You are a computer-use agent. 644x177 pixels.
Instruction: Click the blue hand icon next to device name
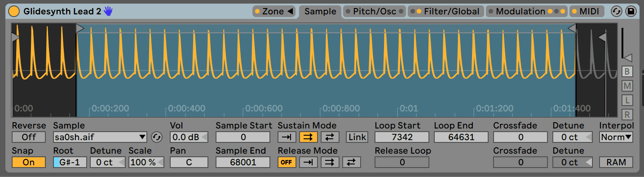[x=108, y=11]
